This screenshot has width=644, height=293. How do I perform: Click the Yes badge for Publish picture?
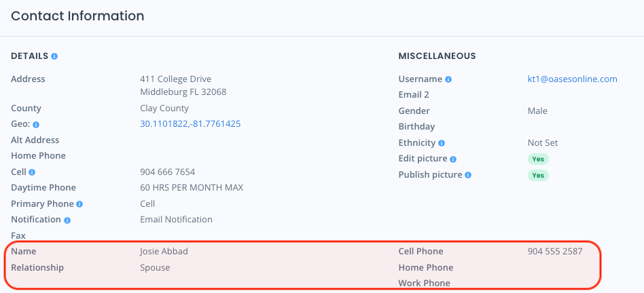coord(538,176)
